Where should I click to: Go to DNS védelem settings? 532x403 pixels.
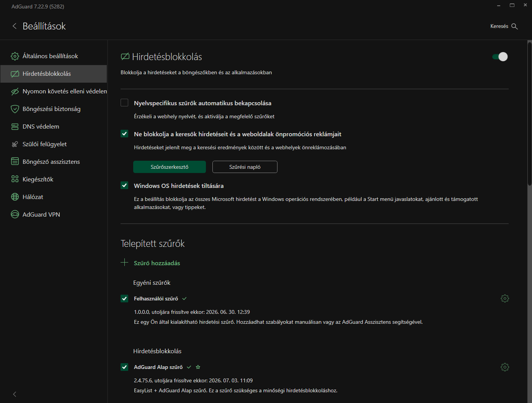[54, 127]
